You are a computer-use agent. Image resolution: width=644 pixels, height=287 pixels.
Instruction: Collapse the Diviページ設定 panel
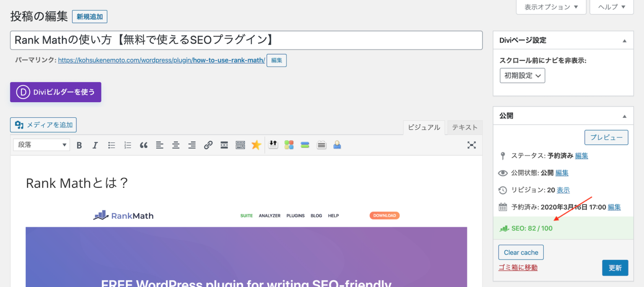coord(625,40)
